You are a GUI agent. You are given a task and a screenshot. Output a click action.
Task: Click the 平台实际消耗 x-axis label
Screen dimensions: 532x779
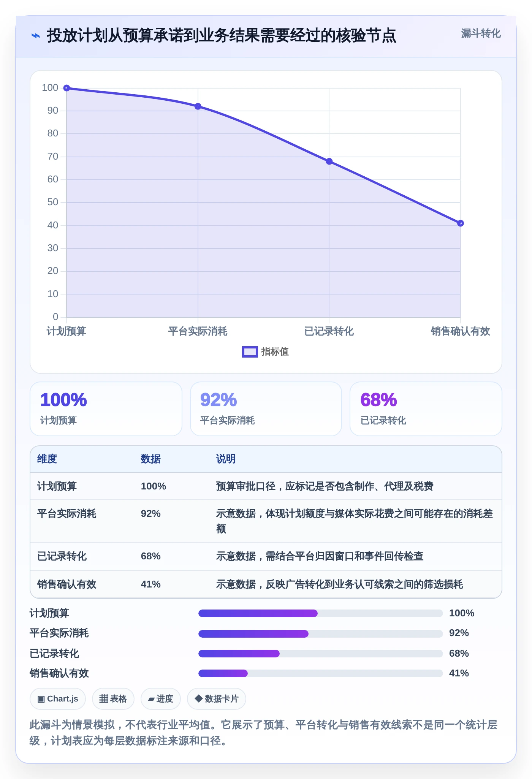[198, 331]
